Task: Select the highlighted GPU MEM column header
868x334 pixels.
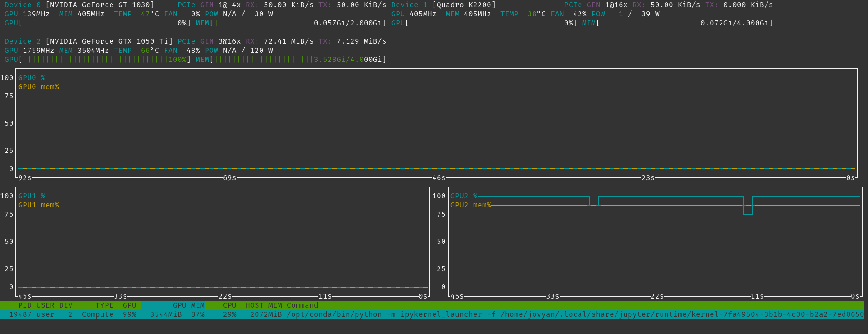Action: [173, 305]
